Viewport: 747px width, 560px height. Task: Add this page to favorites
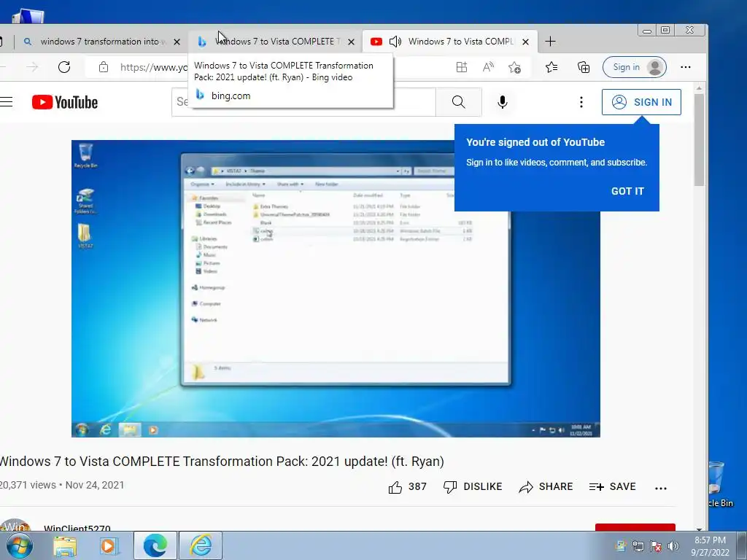tap(514, 67)
